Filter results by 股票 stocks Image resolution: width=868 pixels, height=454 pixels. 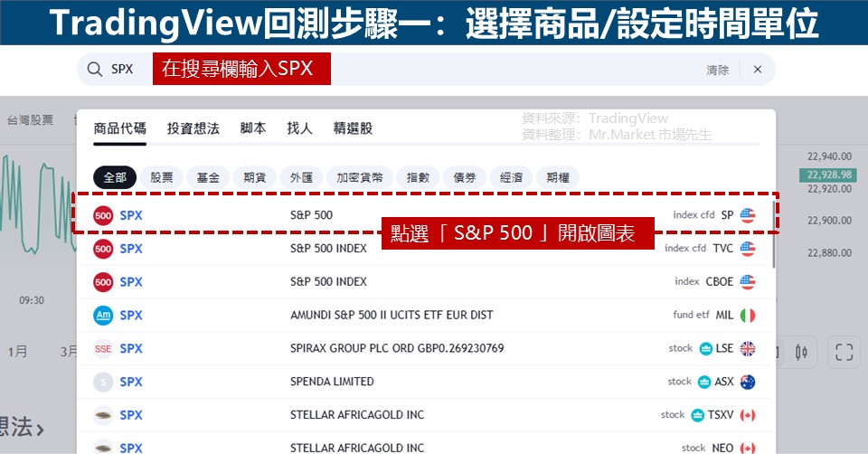click(162, 178)
